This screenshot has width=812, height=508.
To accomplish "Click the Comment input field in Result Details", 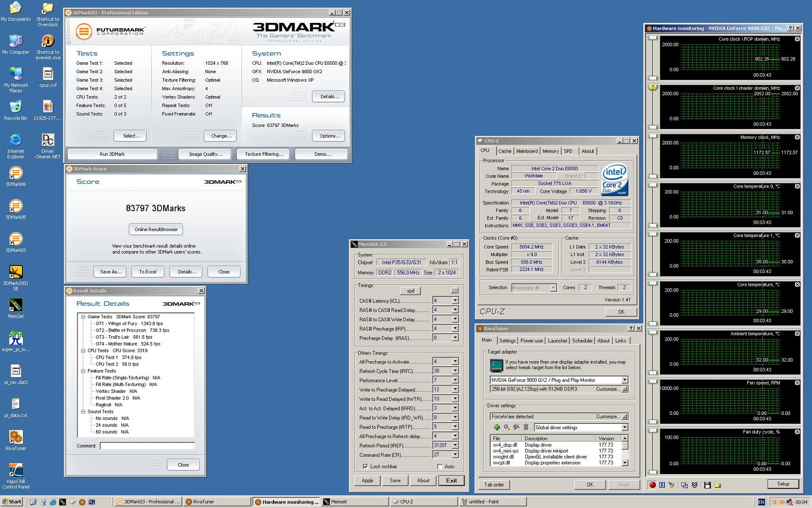I will (x=147, y=446).
